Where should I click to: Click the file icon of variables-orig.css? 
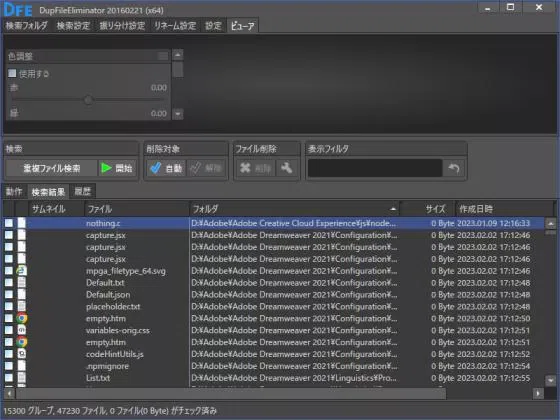click(22, 330)
